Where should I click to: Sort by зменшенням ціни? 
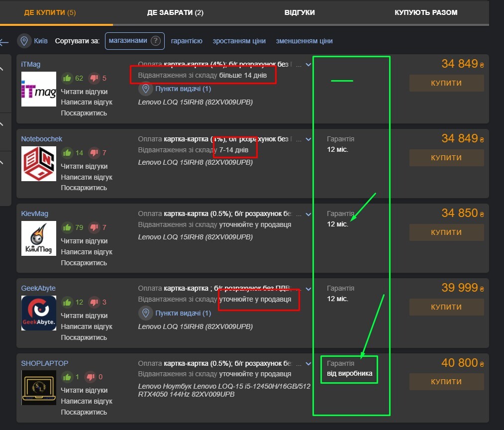(x=304, y=41)
